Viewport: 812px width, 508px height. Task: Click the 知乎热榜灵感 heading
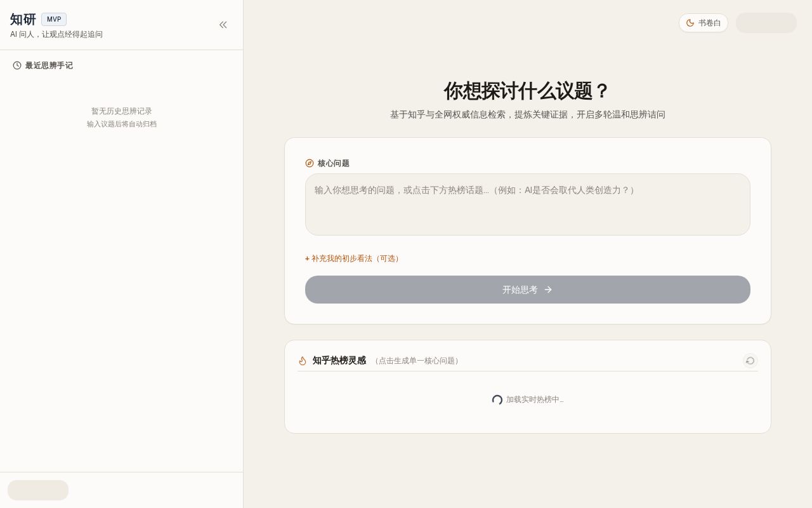click(339, 361)
